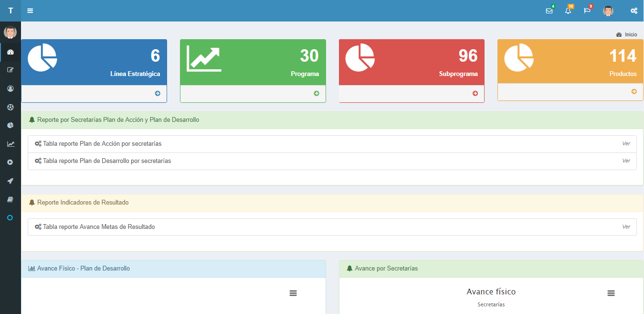Click the arrow on the Programa card

[x=316, y=94]
